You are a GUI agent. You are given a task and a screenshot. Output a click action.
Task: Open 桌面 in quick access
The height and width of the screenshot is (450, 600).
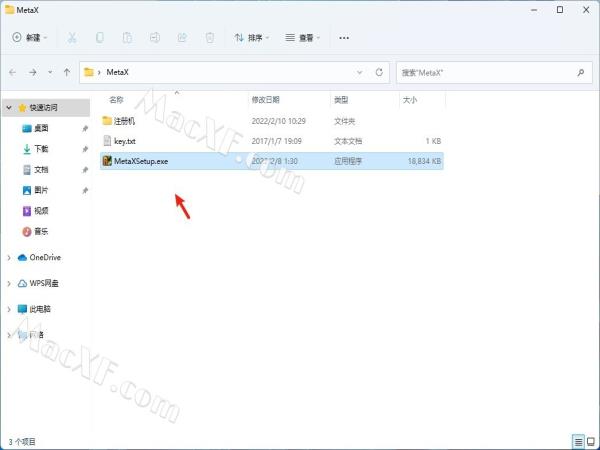click(41, 128)
